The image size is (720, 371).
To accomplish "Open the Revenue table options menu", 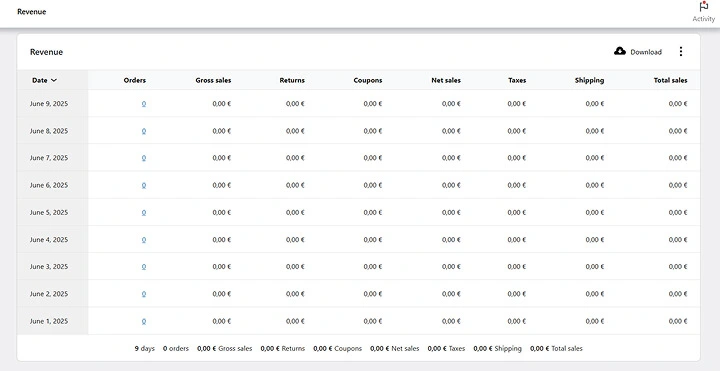I will pos(681,51).
